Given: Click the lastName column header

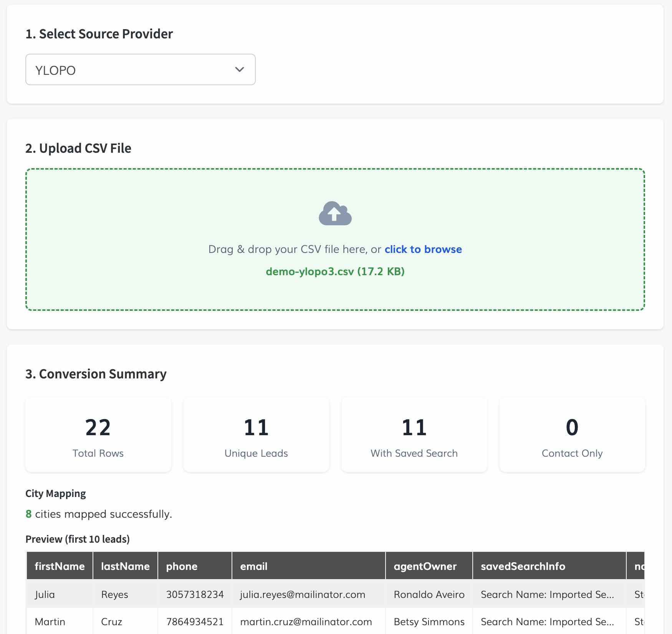Looking at the screenshot, I should [125, 566].
